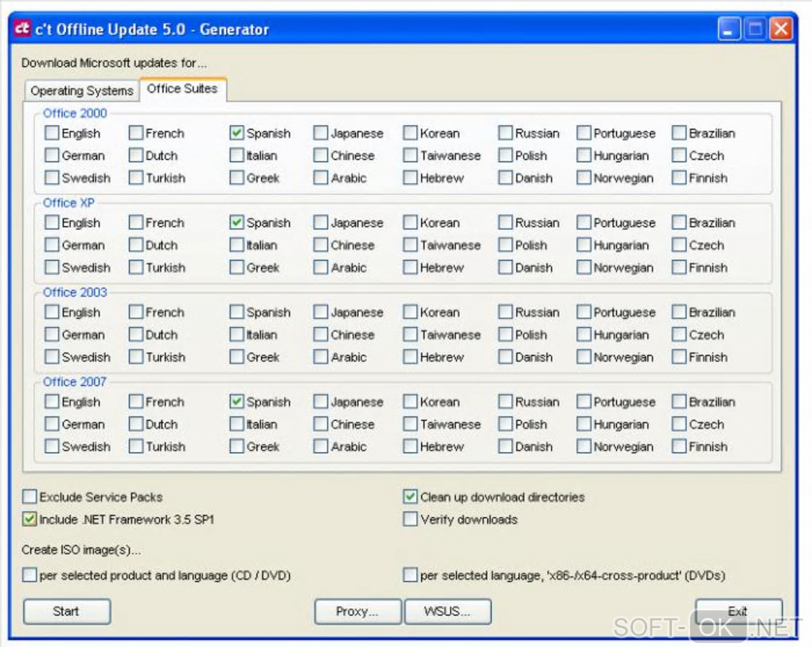Check Hungarian under Office 2007
This screenshot has width=812, height=647.
click(584, 424)
